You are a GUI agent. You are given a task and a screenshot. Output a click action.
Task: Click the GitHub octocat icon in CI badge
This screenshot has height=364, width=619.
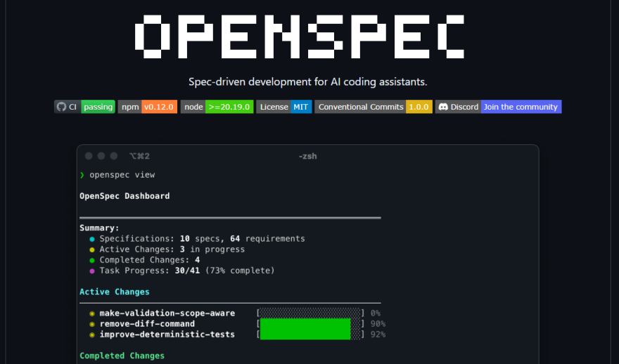click(x=61, y=107)
